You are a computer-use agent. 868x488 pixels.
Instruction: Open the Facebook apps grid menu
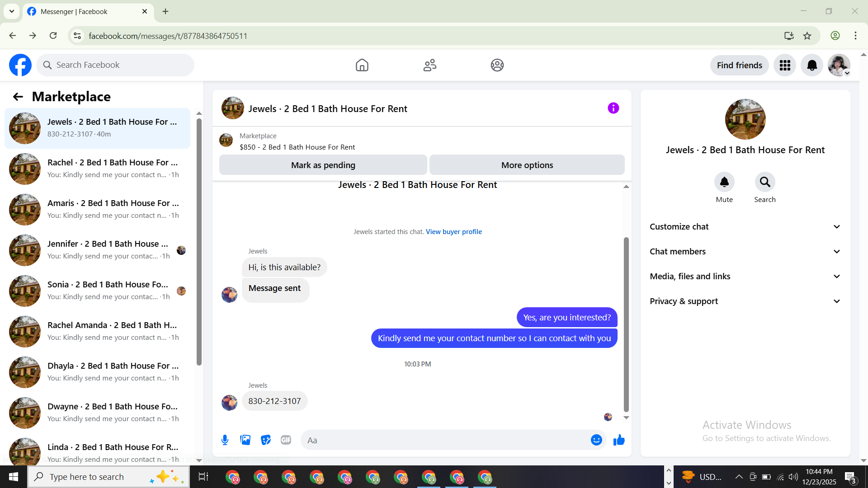click(x=785, y=66)
